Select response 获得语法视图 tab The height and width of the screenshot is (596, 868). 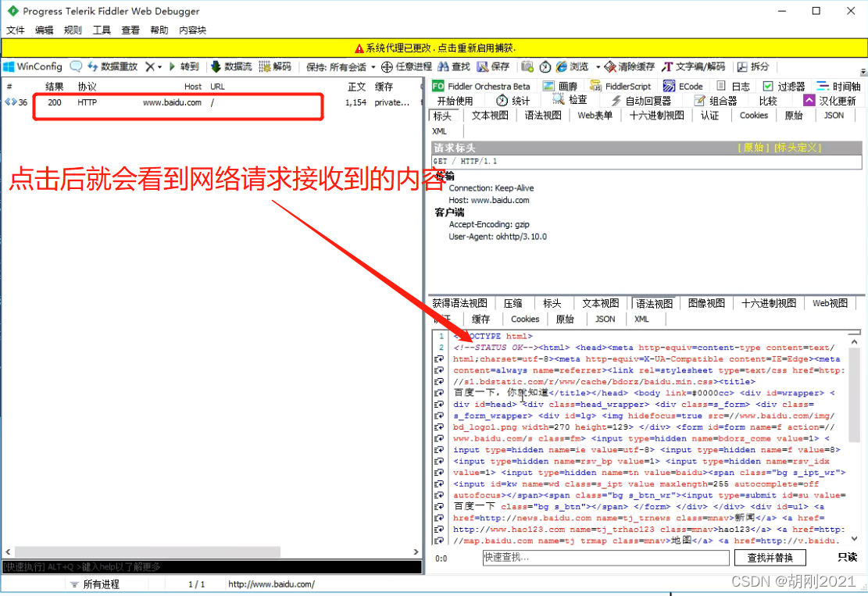[459, 303]
